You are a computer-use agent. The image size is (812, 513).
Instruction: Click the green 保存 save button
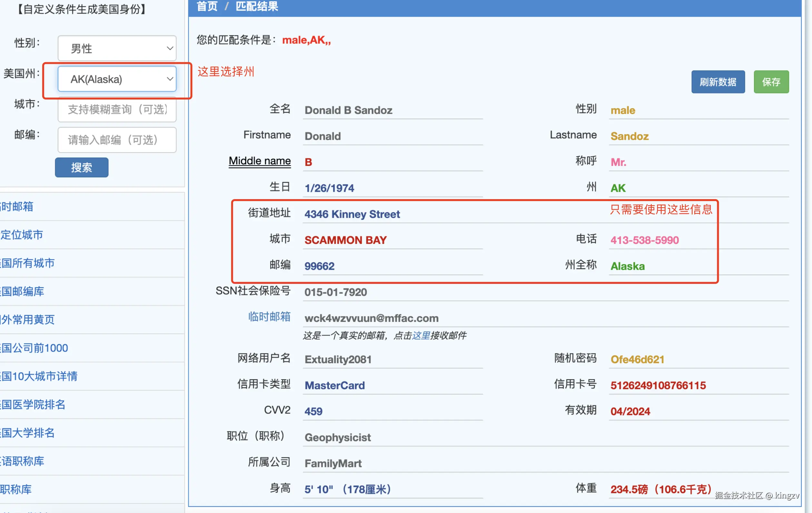(771, 82)
